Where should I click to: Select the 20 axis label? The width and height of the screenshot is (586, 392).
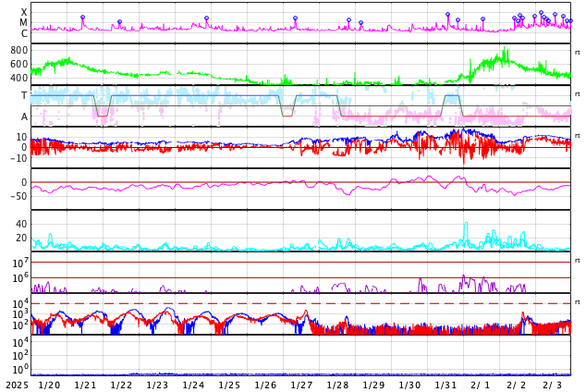21,238
